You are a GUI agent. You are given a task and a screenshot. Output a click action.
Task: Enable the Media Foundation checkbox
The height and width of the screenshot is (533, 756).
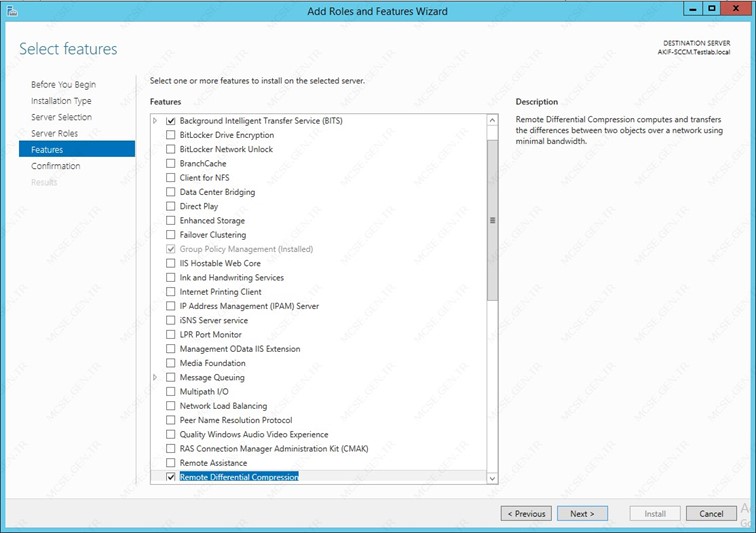170,363
